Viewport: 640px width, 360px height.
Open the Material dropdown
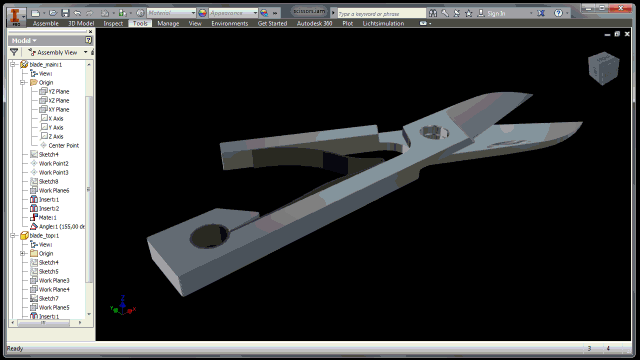click(171, 13)
